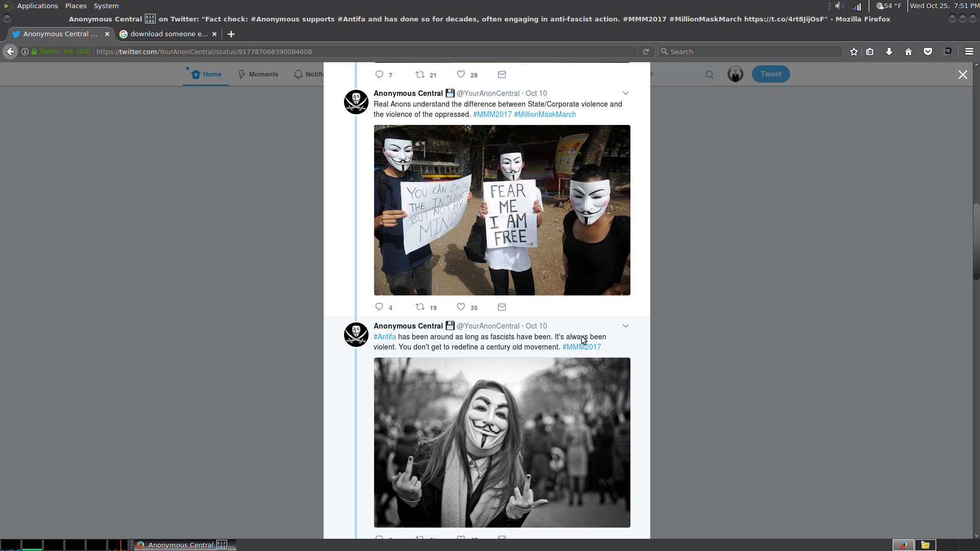
Task: Select Anonymous Central window in the taskbar
Action: point(185,545)
